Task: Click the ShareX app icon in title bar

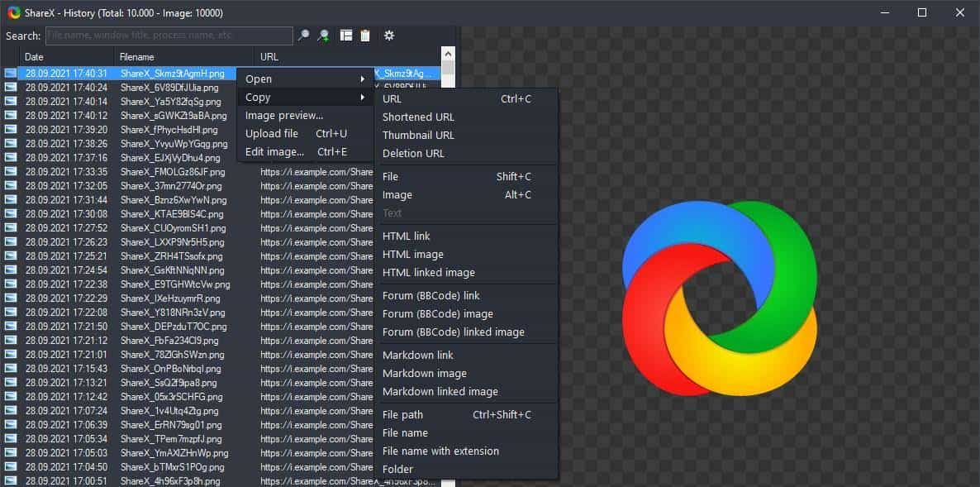Action: coord(14,12)
